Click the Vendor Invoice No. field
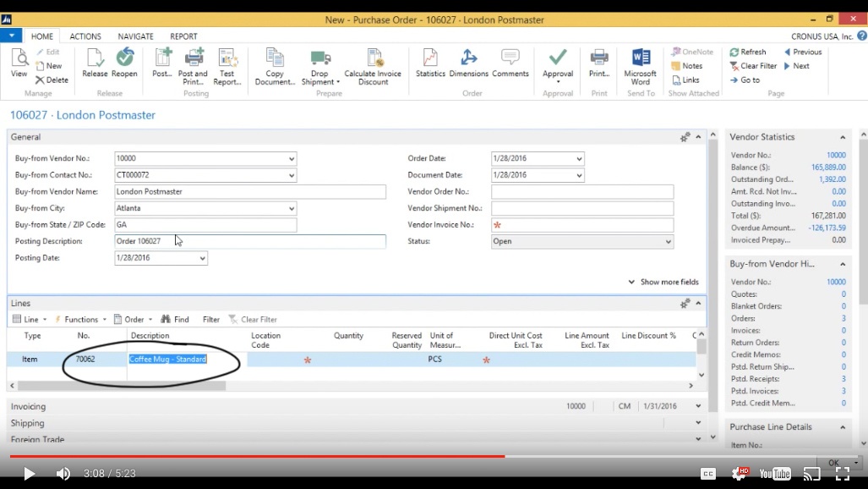This screenshot has height=489, width=868. (582, 225)
